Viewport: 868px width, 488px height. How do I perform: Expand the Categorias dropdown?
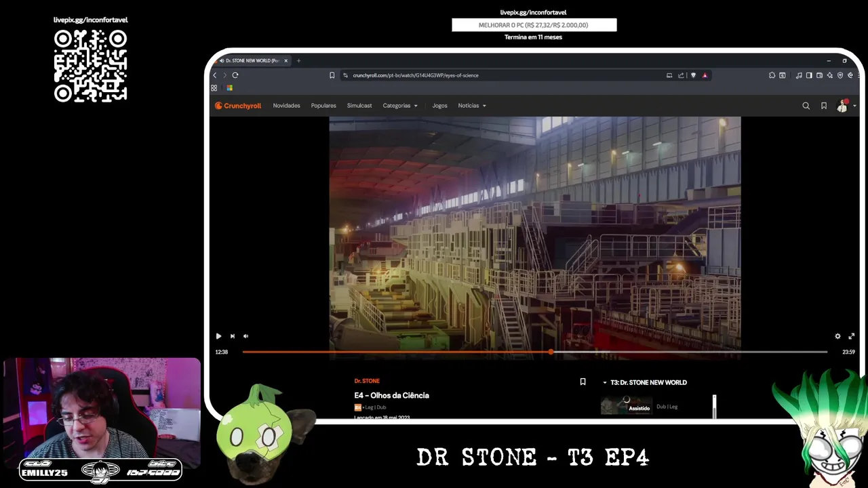pos(400,106)
